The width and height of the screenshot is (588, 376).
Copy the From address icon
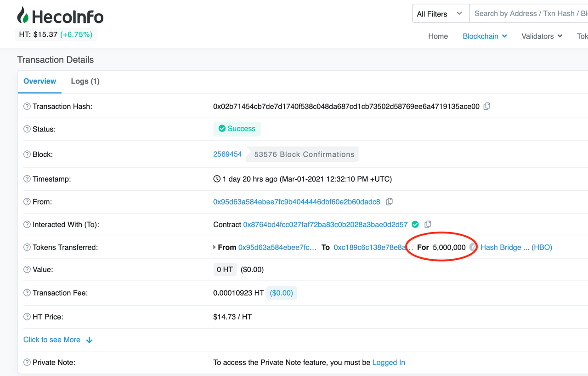[389, 202]
